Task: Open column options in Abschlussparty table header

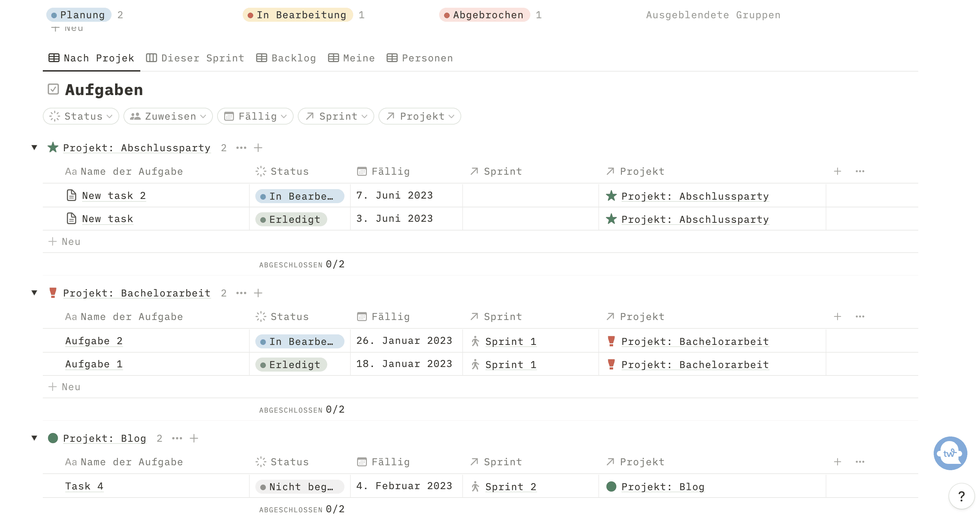Action: (x=860, y=171)
